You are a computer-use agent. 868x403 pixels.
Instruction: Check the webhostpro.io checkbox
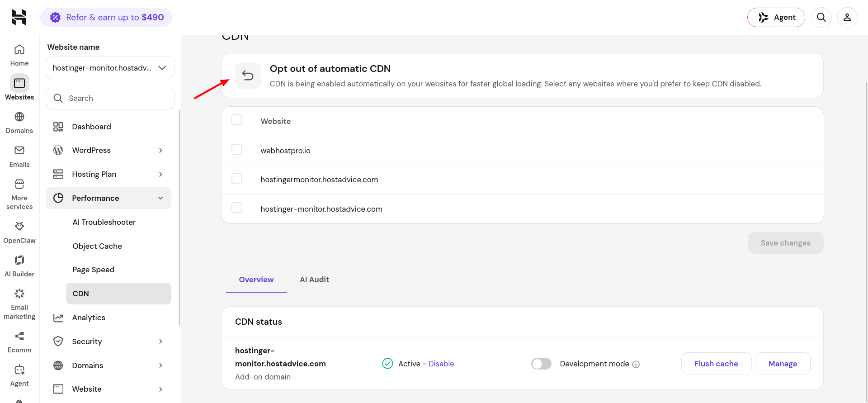[x=237, y=149]
